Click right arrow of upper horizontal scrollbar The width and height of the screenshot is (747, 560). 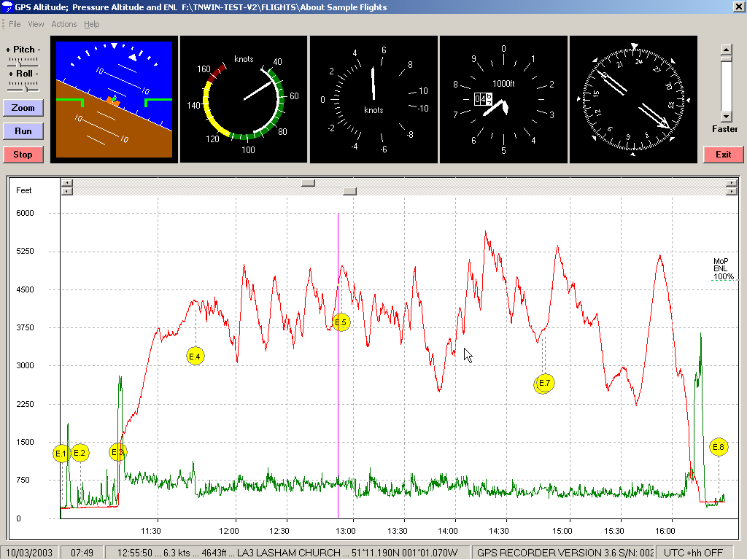[731, 183]
